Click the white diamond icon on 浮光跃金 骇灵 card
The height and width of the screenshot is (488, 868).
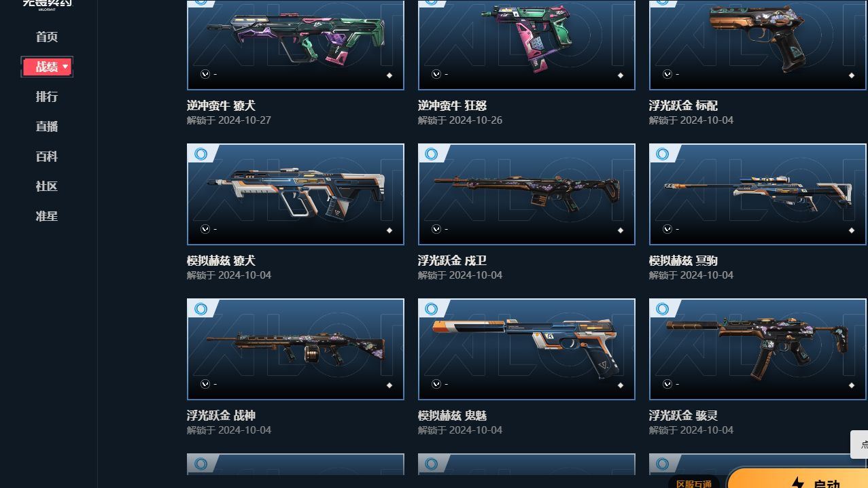pyautogui.click(x=852, y=385)
